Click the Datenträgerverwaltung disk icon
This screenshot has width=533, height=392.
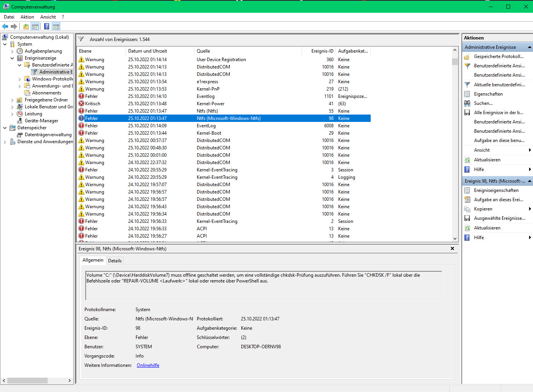20,135
